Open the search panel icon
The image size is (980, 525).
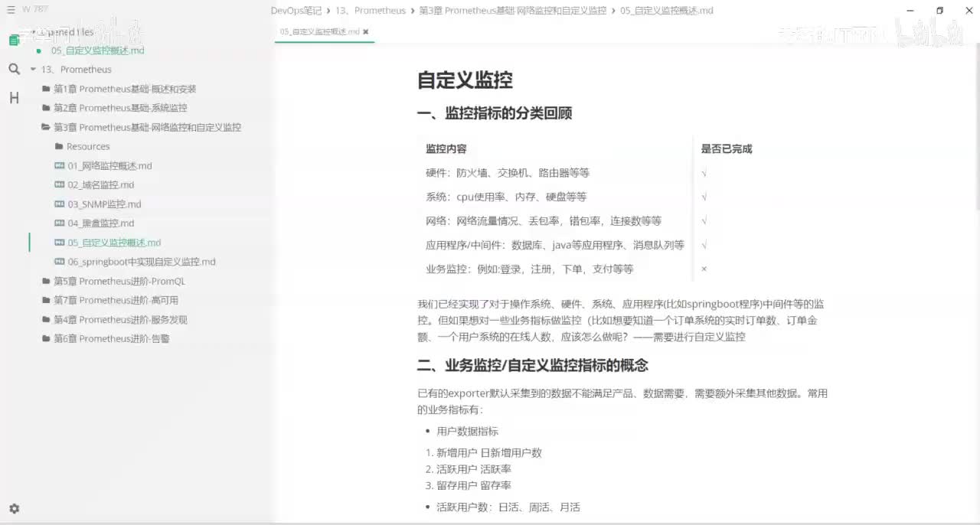pyautogui.click(x=14, y=69)
